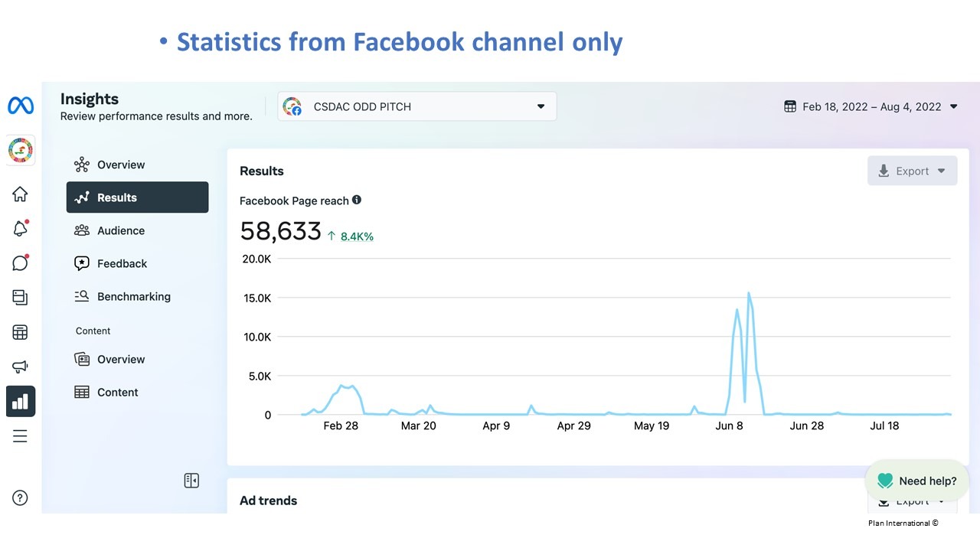Select the Insights bar chart icon

click(x=21, y=401)
